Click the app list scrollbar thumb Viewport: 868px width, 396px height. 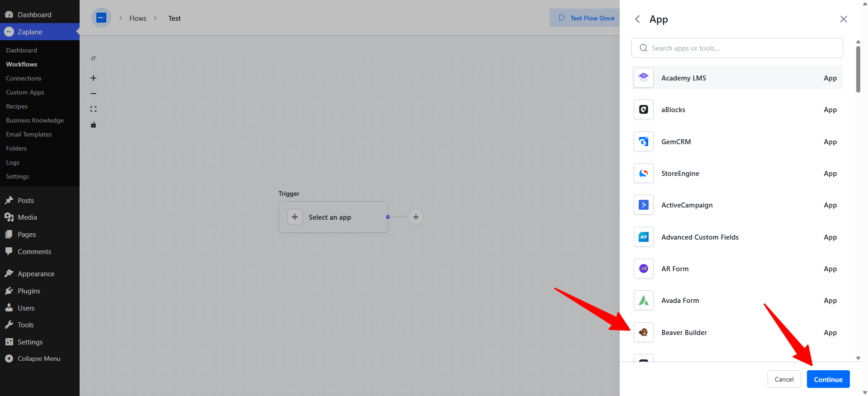[858, 69]
